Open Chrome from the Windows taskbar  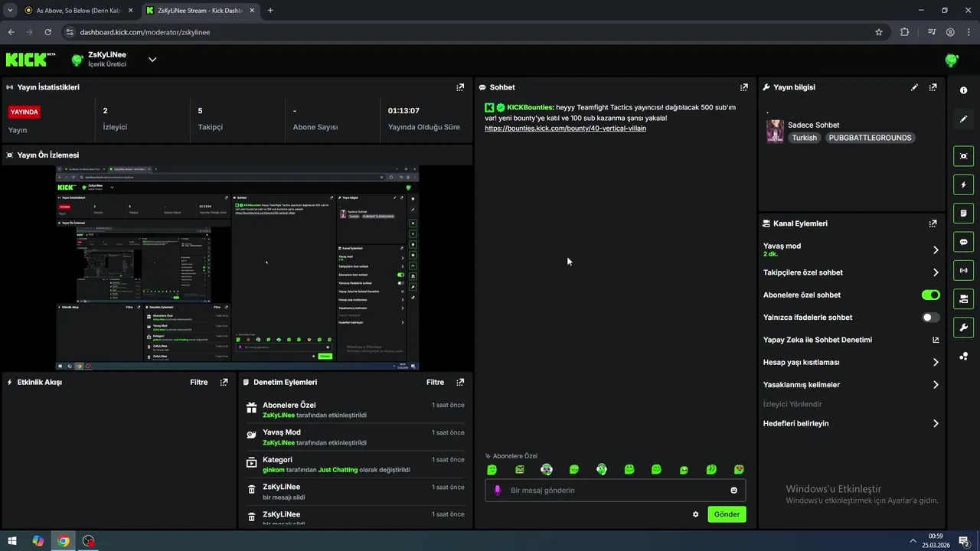pos(64,541)
